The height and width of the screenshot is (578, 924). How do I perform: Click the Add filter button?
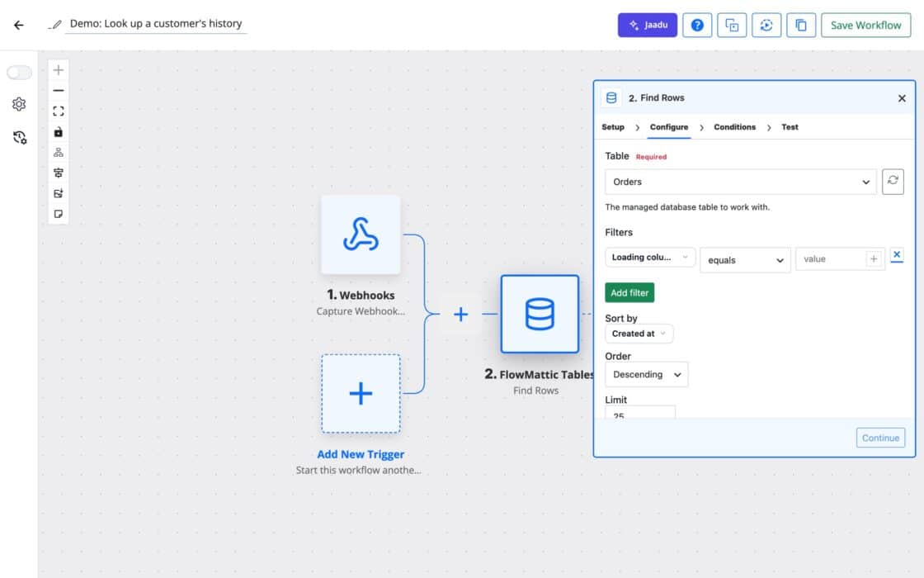(x=629, y=292)
